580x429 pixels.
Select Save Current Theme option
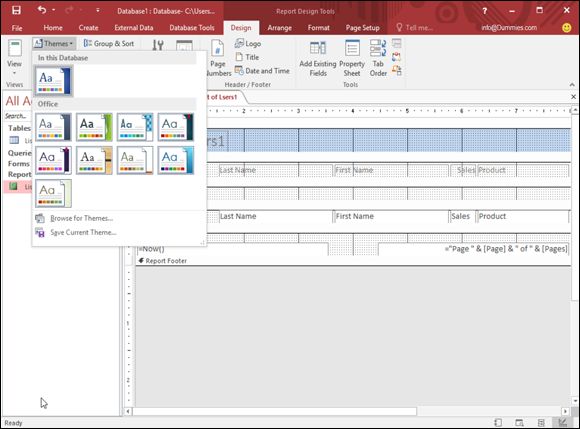[83, 232]
